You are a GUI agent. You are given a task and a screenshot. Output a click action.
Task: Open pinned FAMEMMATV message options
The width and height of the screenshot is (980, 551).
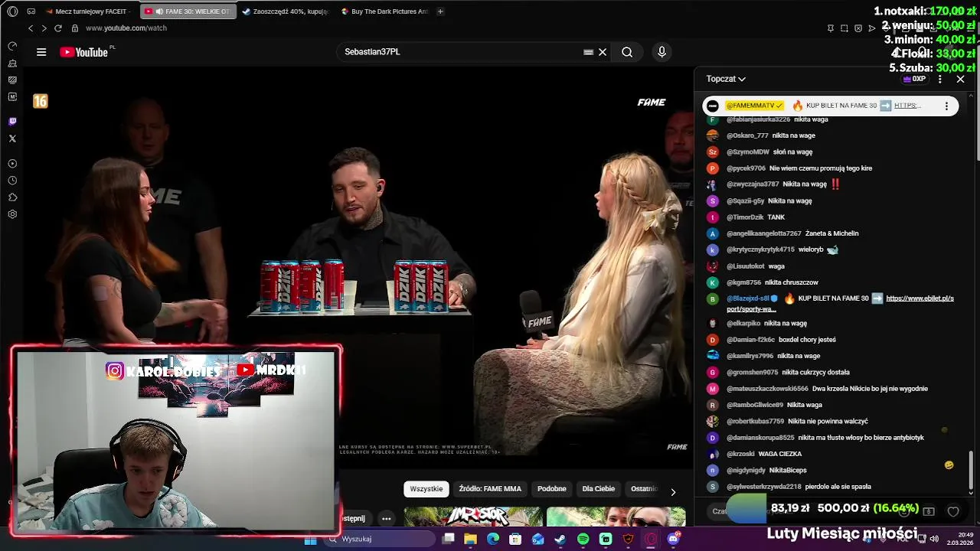(x=946, y=106)
